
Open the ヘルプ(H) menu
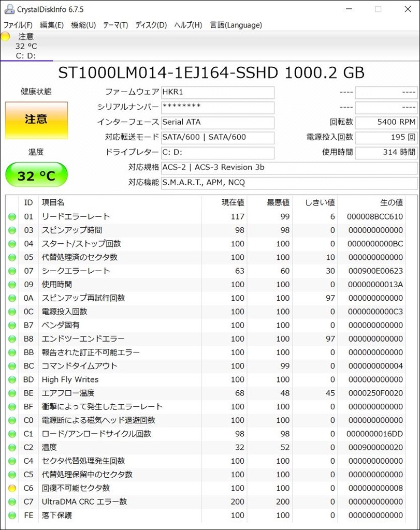coord(188,25)
